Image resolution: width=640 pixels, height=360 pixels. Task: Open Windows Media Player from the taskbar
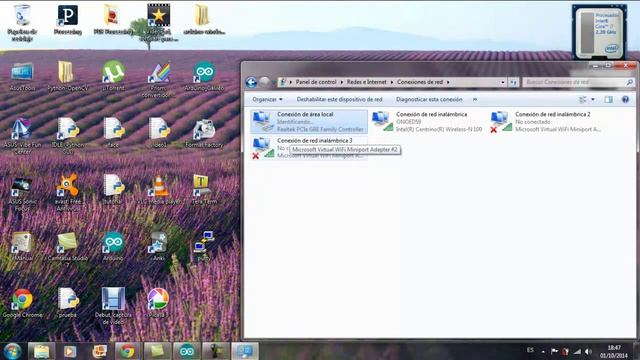69,351
